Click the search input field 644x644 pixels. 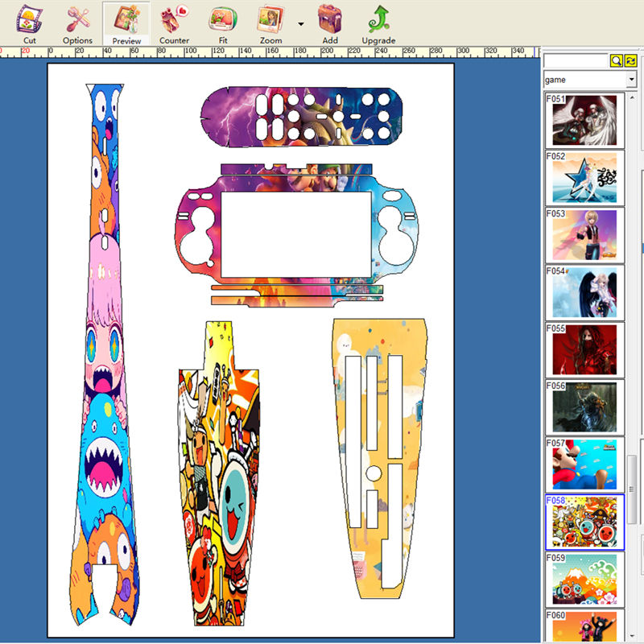[576, 61]
